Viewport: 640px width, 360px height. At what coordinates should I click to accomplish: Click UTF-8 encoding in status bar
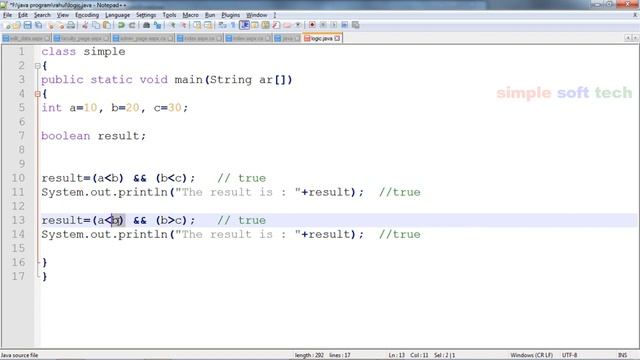tap(569, 355)
